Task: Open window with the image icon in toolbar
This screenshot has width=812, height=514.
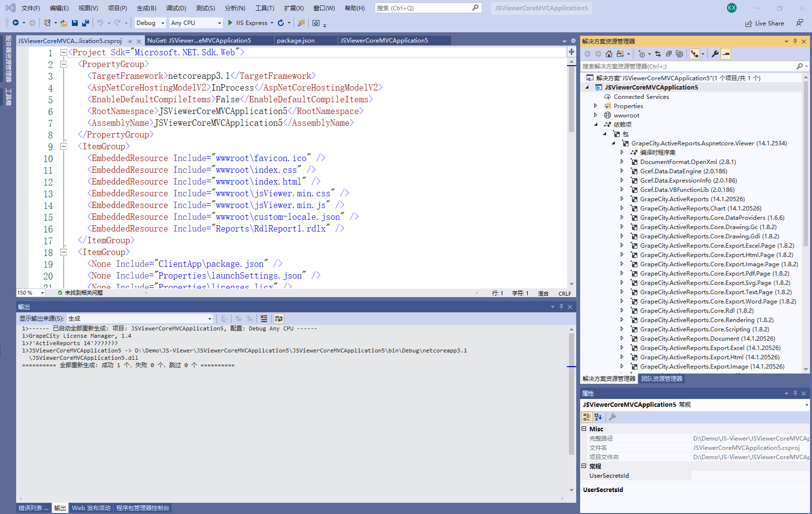Action: [316, 23]
